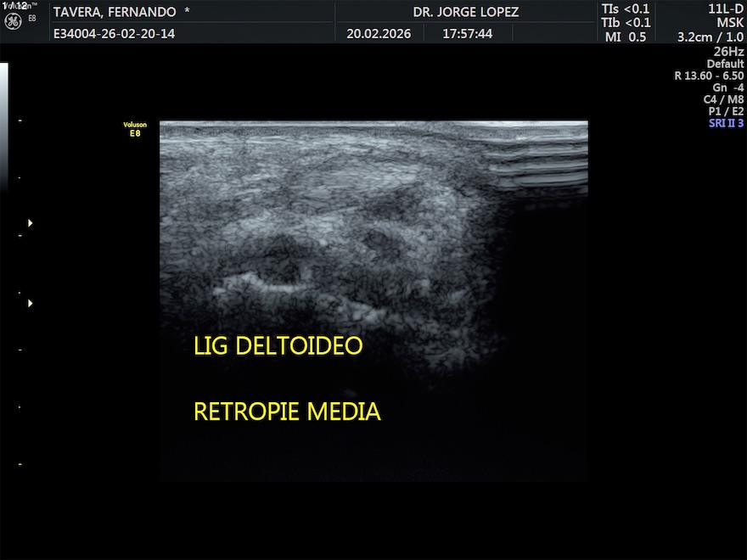Click the upper focal zone arrow marker
747x560 pixels.
[31, 223]
